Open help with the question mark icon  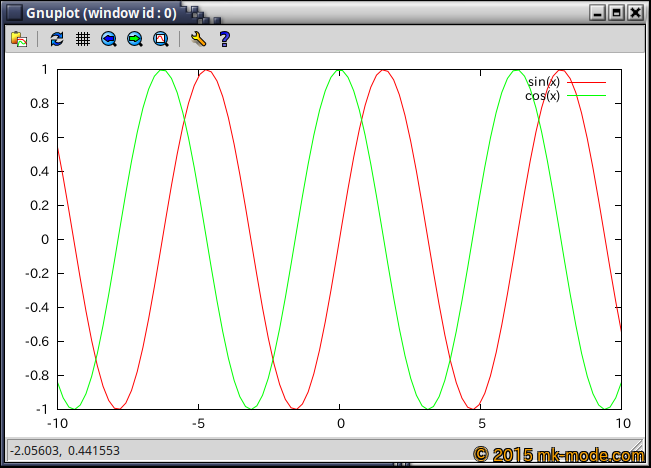[224, 39]
